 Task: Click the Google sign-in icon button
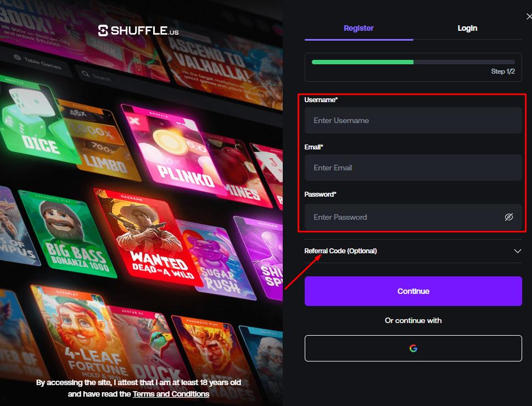pos(413,348)
